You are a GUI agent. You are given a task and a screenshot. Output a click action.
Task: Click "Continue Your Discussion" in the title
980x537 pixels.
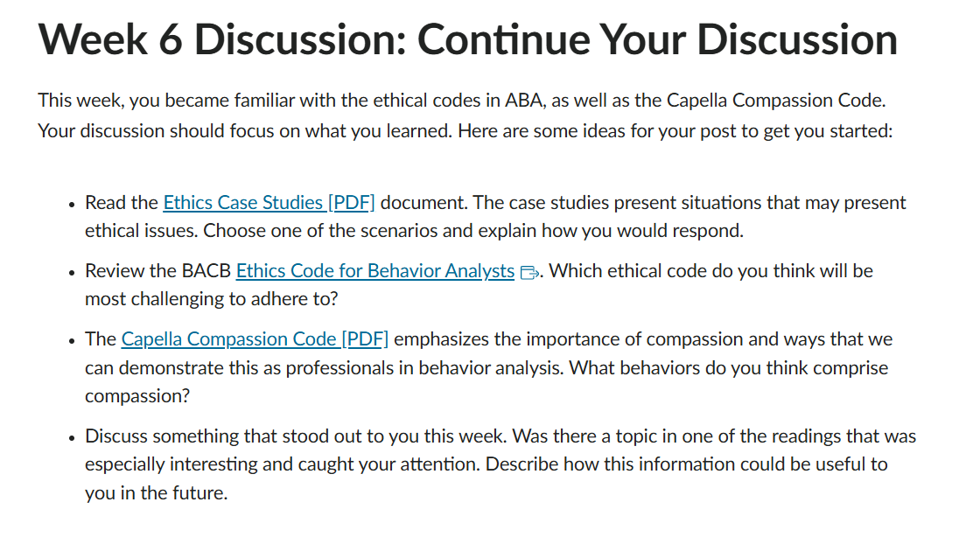657,40
